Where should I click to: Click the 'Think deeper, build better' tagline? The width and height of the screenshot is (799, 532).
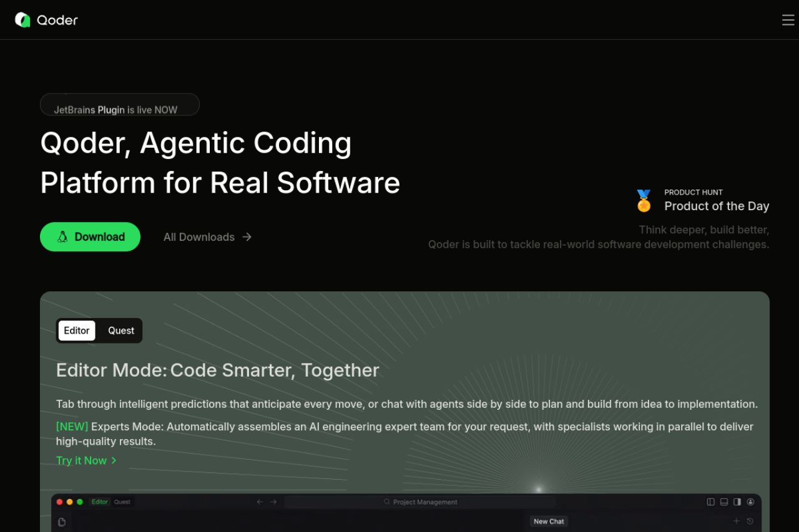(704, 230)
